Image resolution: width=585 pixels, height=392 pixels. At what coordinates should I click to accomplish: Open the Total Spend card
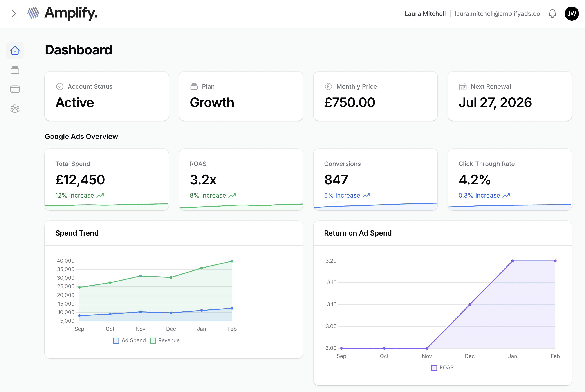coord(107,180)
